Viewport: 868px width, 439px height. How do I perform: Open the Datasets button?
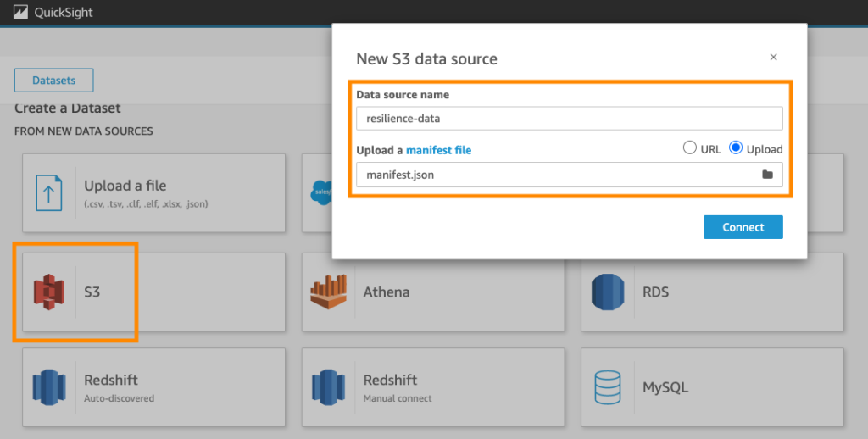click(x=53, y=81)
